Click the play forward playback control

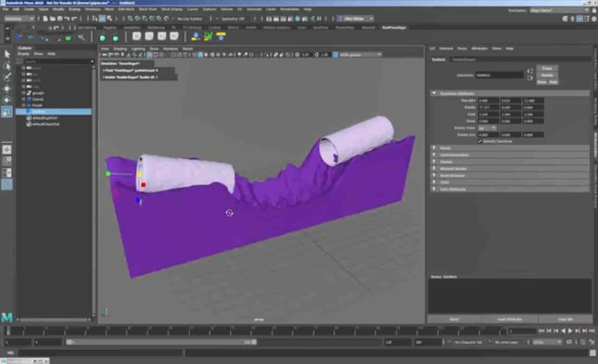(569, 331)
